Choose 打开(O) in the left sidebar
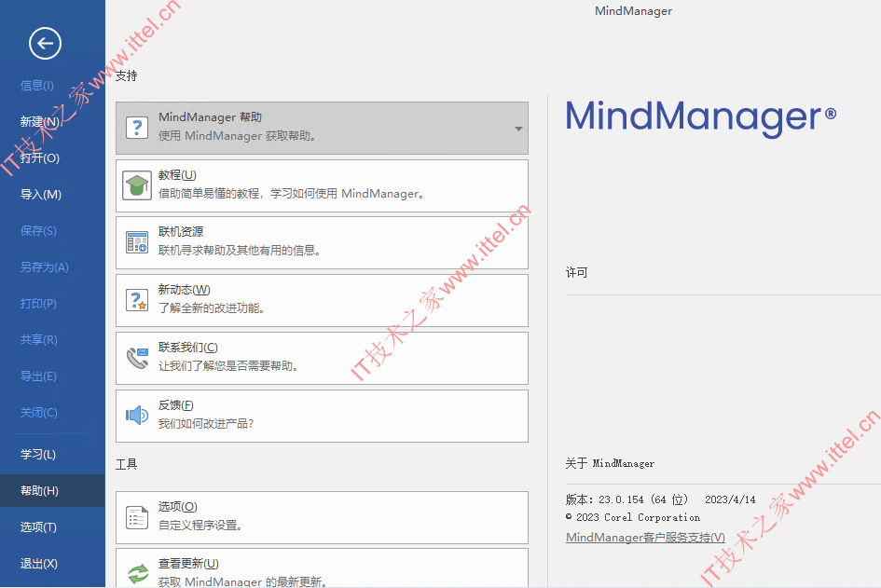Image resolution: width=881 pixels, height=588 pixels. point(39,157)
